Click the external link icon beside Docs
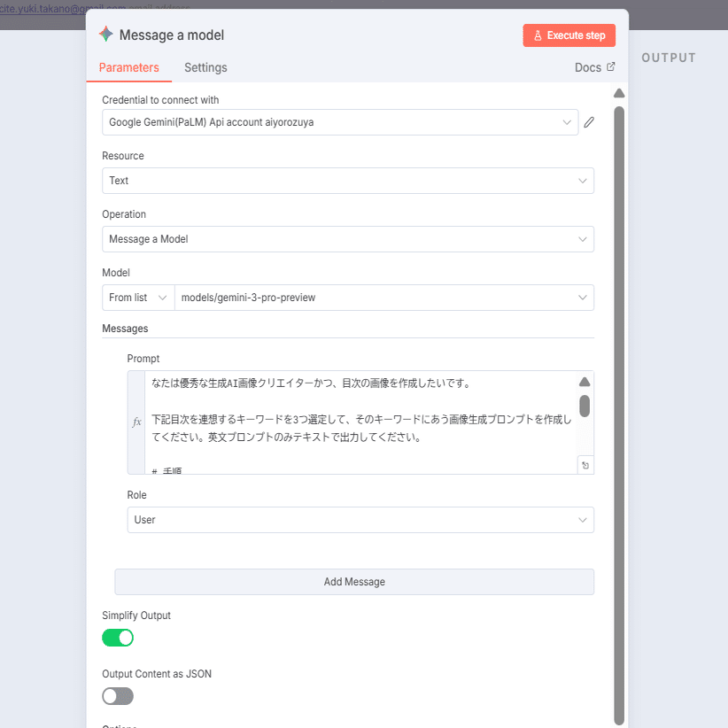 pyautogui.click(x=610, y=66)
